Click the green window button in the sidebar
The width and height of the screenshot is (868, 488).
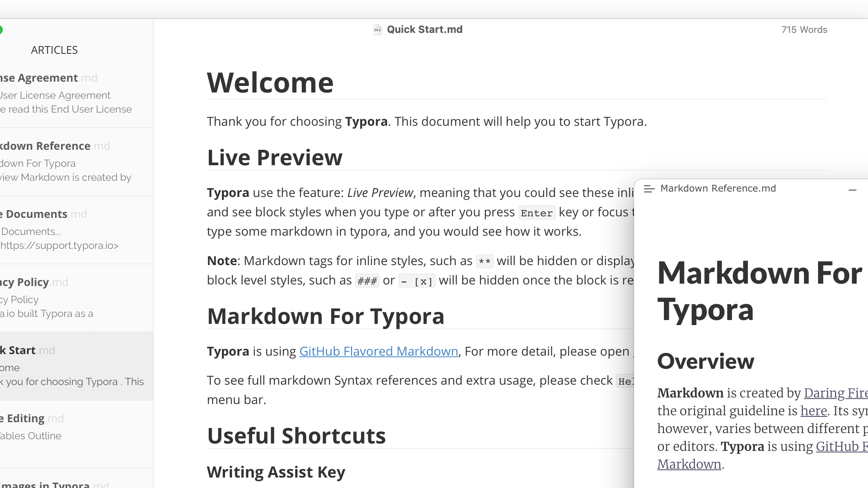pos(1,30)
